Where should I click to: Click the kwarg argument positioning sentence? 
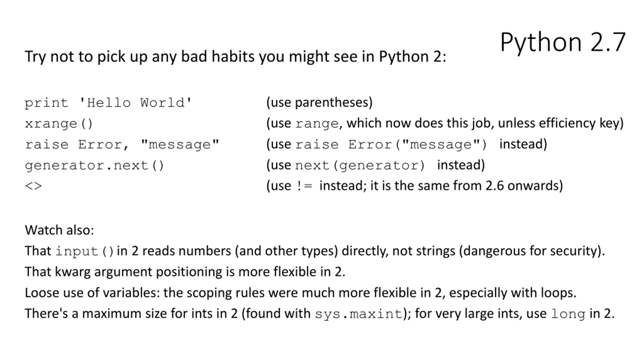[185, 272]
